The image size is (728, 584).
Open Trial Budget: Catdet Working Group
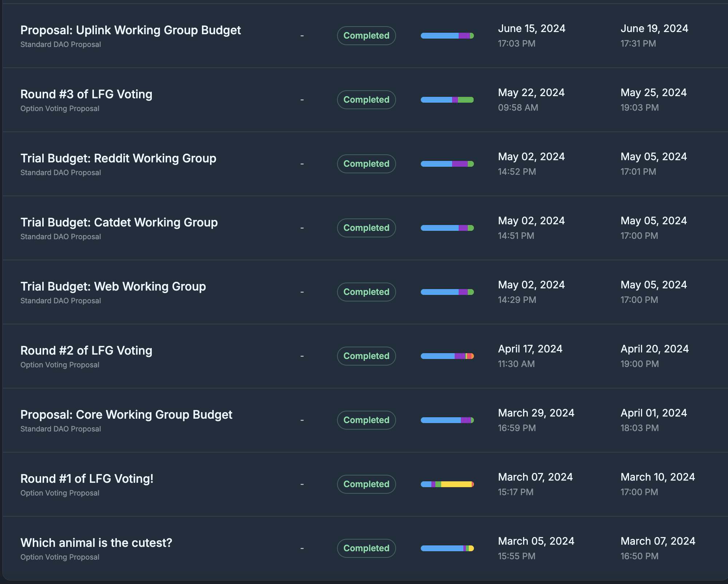(119, 222)
